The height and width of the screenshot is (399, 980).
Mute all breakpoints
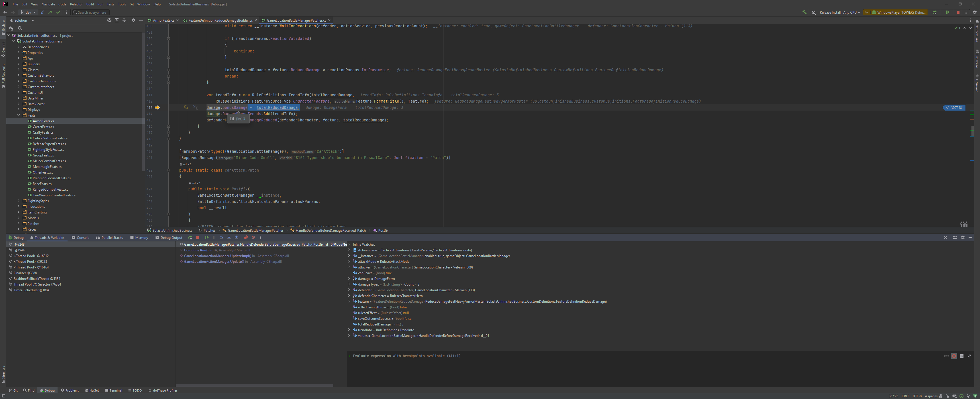(x=253, y=237)
